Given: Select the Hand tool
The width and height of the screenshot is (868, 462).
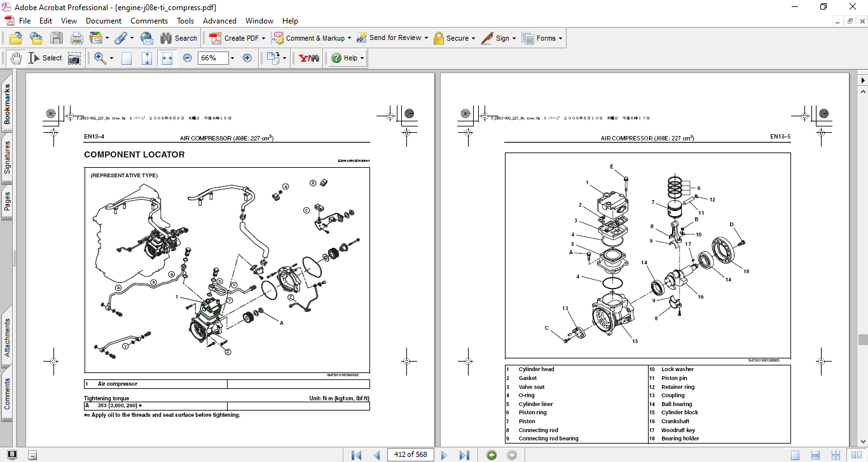Looking at the screenshot, I should [15, 58].
